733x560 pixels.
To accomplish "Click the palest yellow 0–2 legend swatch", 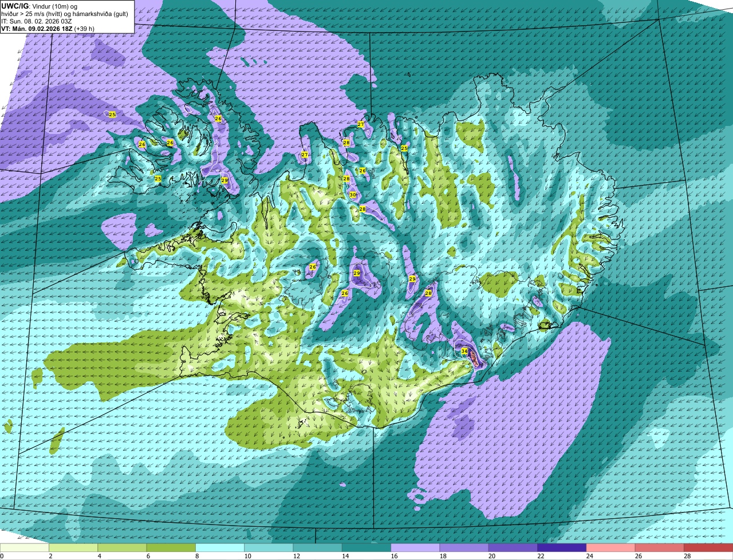I will 25,548.
